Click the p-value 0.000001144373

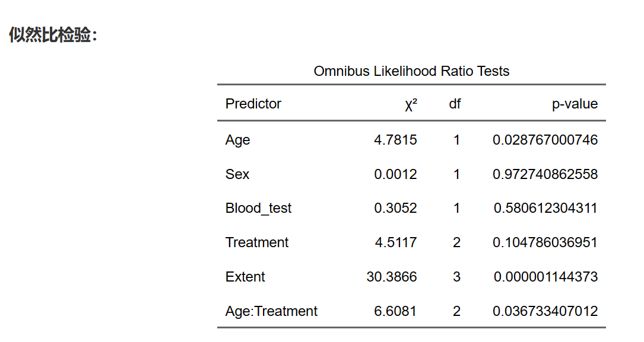(x=545, y=277)
